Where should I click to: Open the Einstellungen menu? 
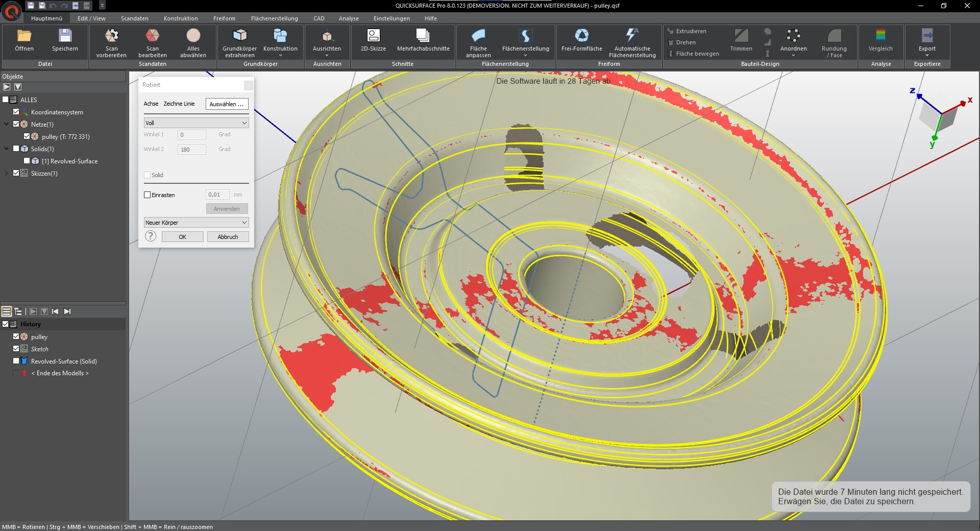391,18
